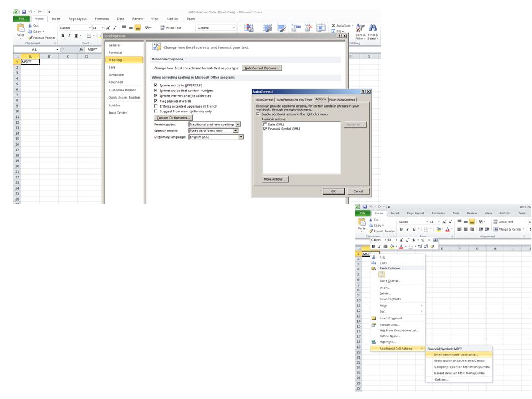Image resolution: width=532 pixels, height=399 pixels.
Task: Toggle Flag repeated words checkbox
Action: [x=156, y=101]
